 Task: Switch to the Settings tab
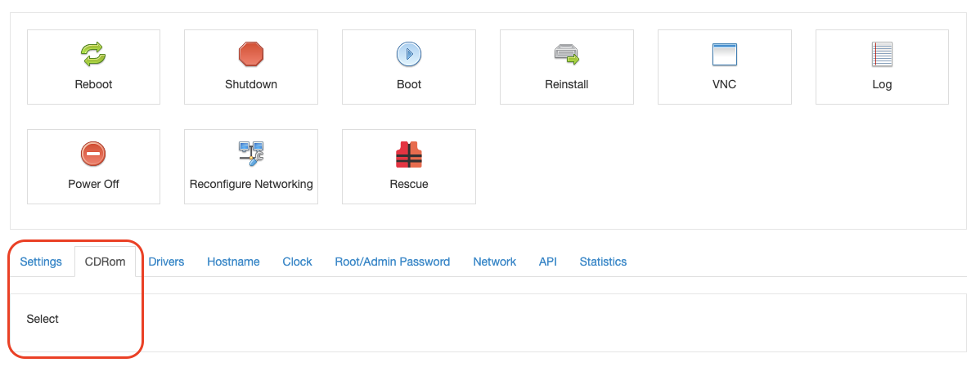pyautogui.click(x=41, y=262)
